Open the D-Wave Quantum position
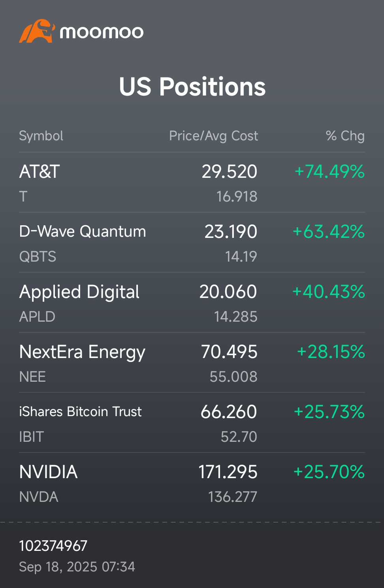Screen dimensions: 384x588 point(83,232)
